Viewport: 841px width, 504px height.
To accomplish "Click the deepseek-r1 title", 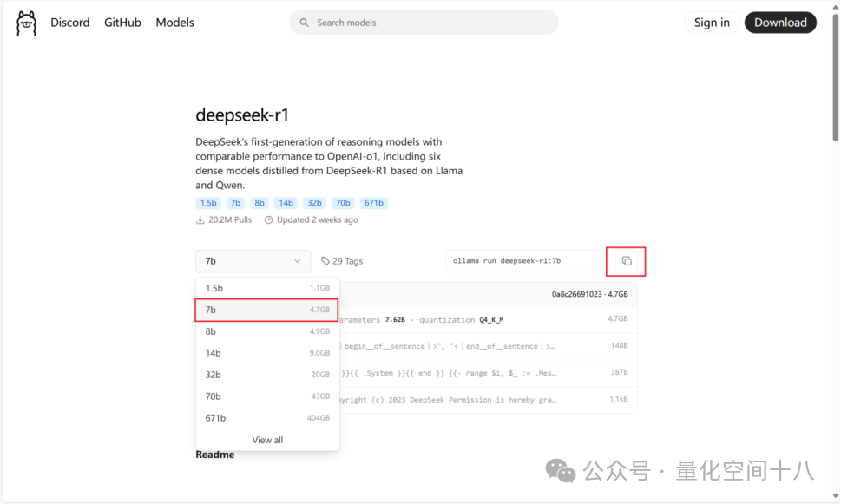I will tap(242, 115).
